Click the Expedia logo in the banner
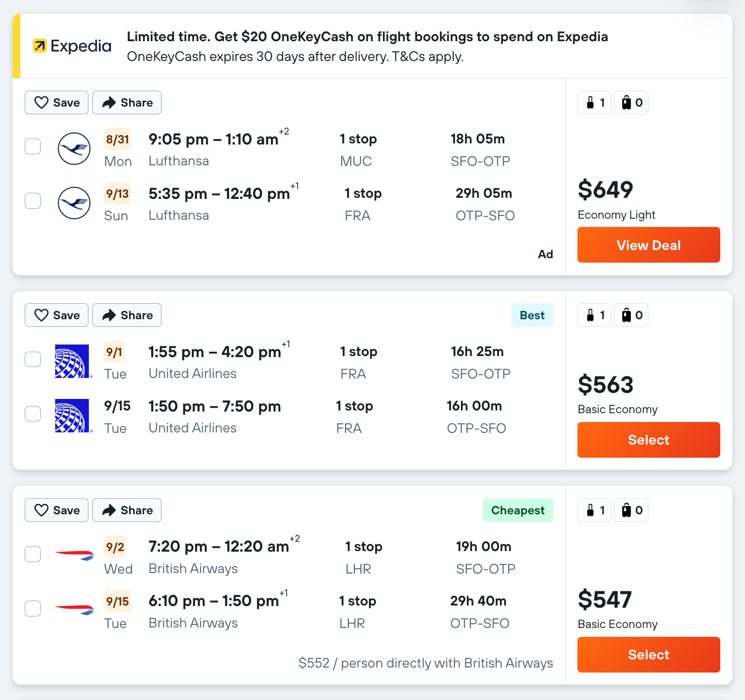Viewport: 745px width, 700px height. pos(72,46)
